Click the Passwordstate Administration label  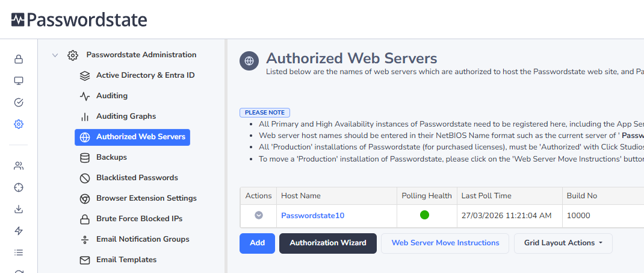[x=141, y=55]
